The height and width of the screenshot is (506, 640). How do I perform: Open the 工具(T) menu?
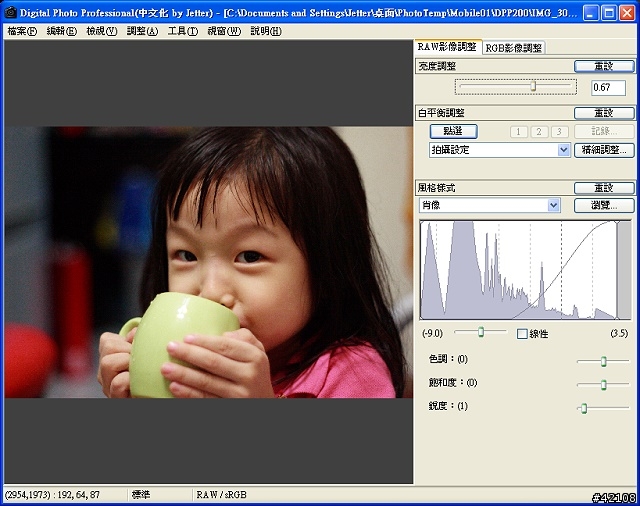coord(182,31)
